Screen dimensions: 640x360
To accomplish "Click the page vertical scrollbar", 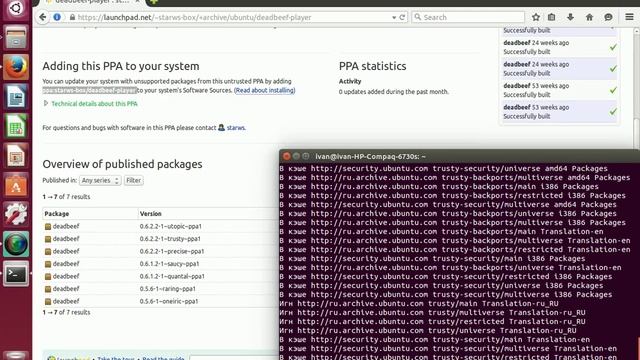I will click(636, 88).
